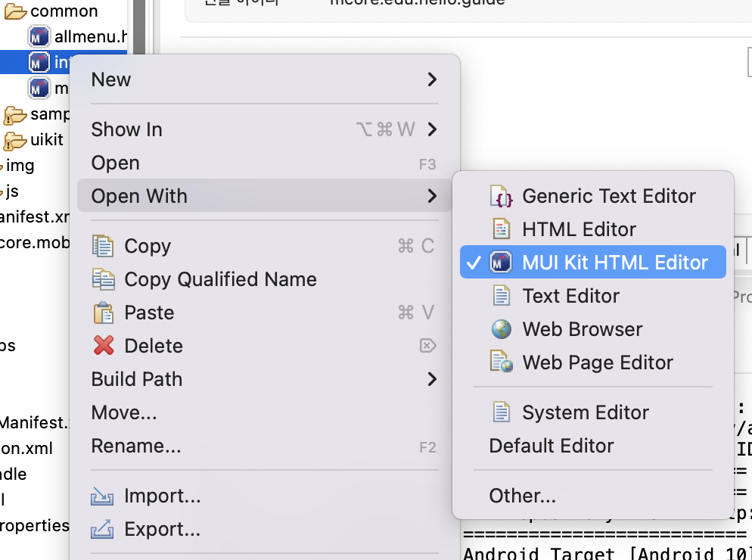Viewport: 752px width, 560px height.
Task: Expand the Open With submenu arrow
Action: coord(430,195)
